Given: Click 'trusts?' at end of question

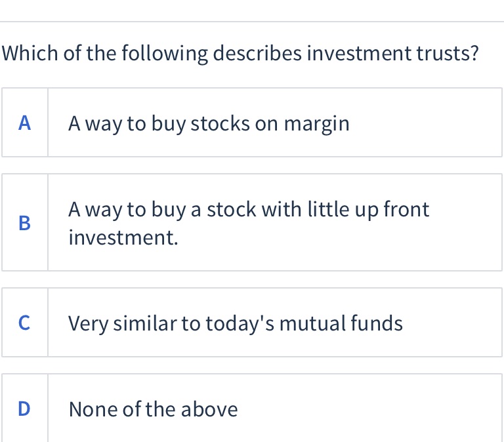Looking at the screenshot, I should coord(448,53).
